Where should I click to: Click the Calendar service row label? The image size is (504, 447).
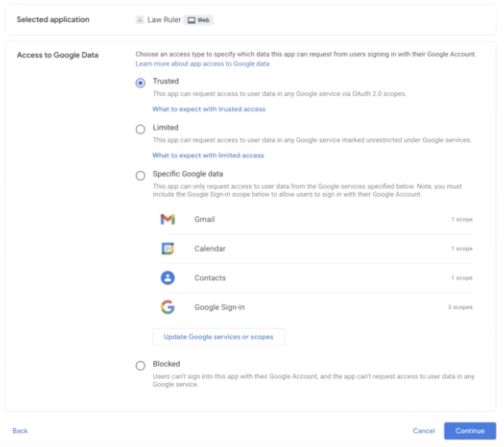[x=210, y=248]
